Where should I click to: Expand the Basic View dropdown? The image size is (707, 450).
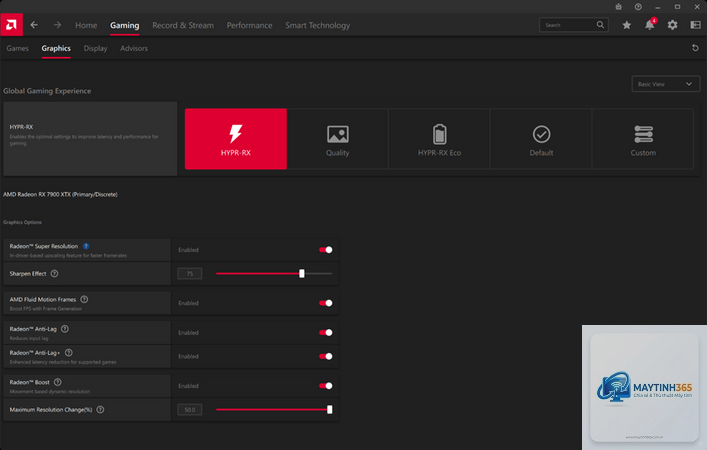point(666,84)
